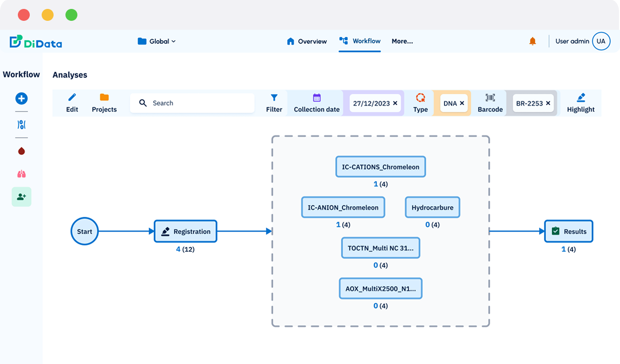Activate the Highlight tool
This screenshot has width=620, height=364.
pos(580,103)
